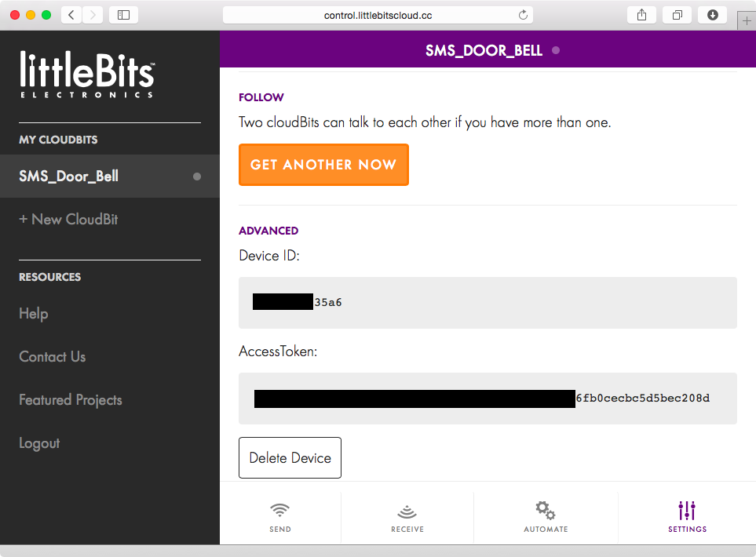Image resolution: width=756 pixels, height=557 pixels.
Task: Click the GET ANOTHER NOW button
Action: (x=323, y=165)
